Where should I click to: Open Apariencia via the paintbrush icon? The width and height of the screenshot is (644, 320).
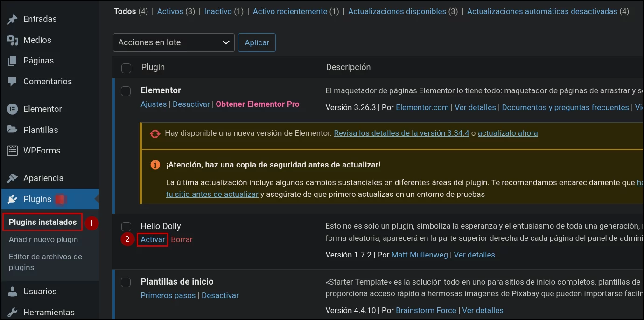(x=13, y=178)
